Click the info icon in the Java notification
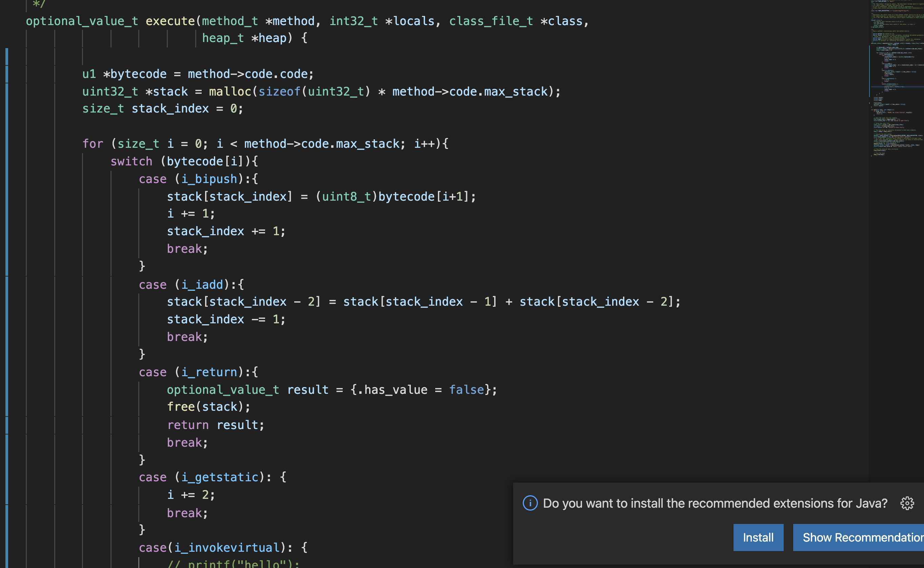This screenshot has height=568, width=924. tap(530, 503)
